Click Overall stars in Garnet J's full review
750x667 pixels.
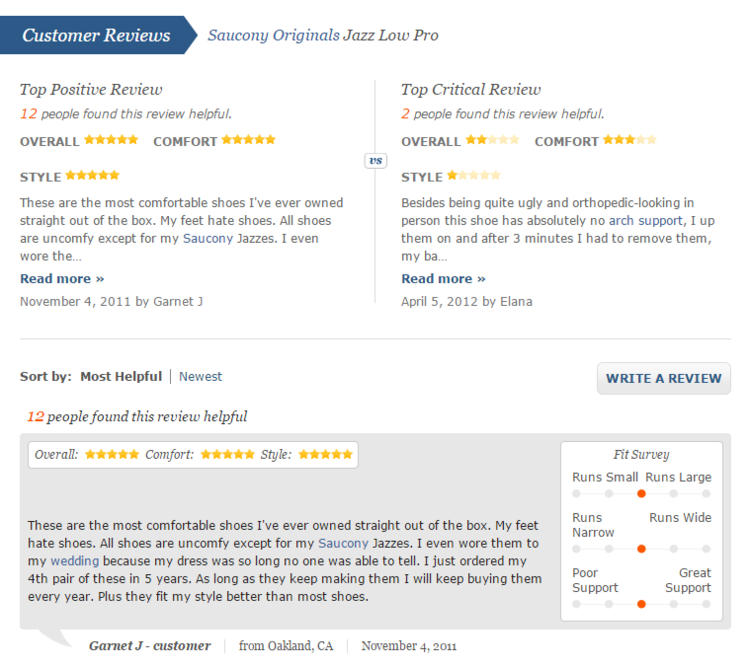112,455
